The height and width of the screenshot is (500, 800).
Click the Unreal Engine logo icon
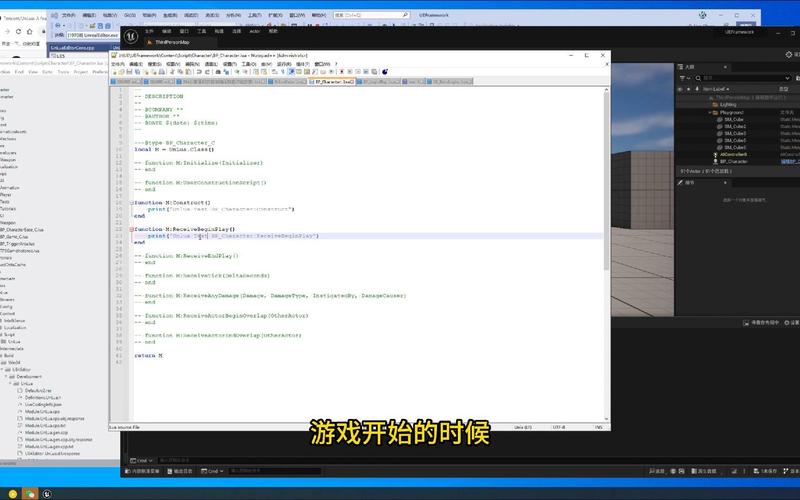[x=131, y=36]
